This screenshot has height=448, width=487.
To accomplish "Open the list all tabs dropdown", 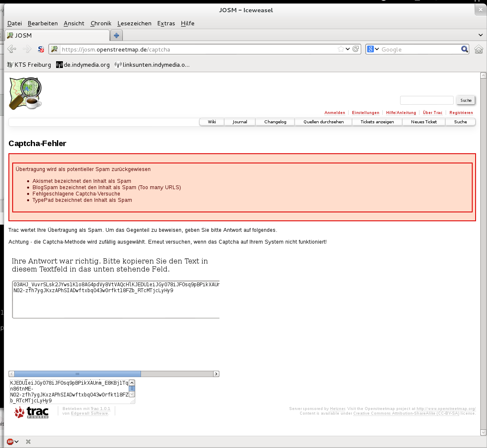I will (480, 35).
